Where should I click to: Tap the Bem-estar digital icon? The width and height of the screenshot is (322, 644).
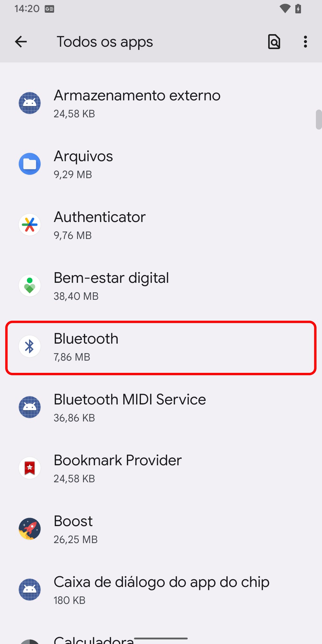[30, 286]
